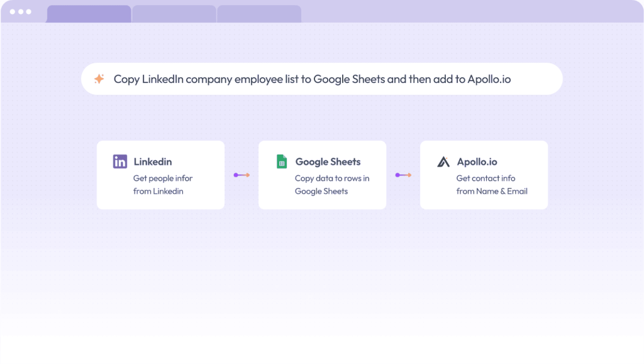The width and height of the screenshot is (644, 364).
Task: Click the Google Sheets logo icon
Action: tap(282, 162)
